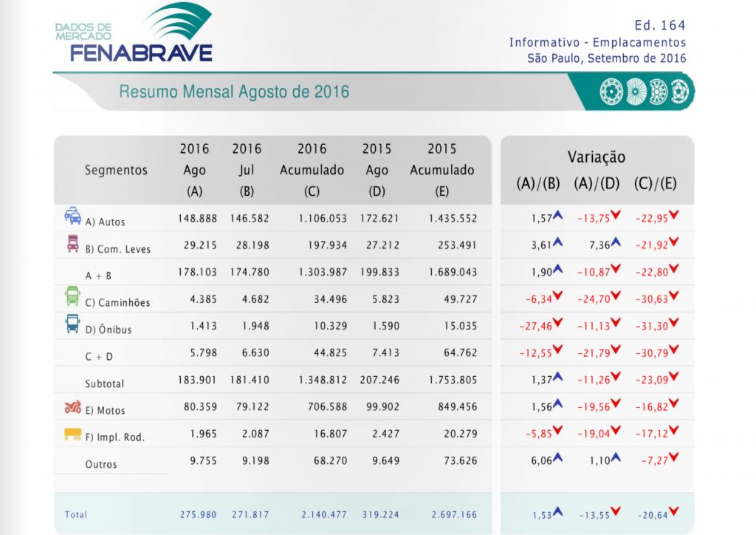The height and width of the screenshot is (535, 756).
Task: Select the red Motos motorcycle icon
Action: 72,406
